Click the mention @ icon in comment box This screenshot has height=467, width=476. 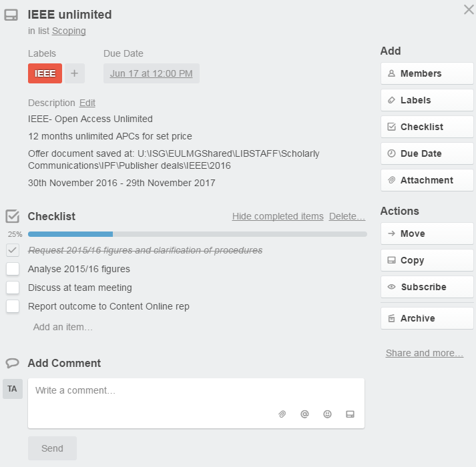click(x=304, y=414)
